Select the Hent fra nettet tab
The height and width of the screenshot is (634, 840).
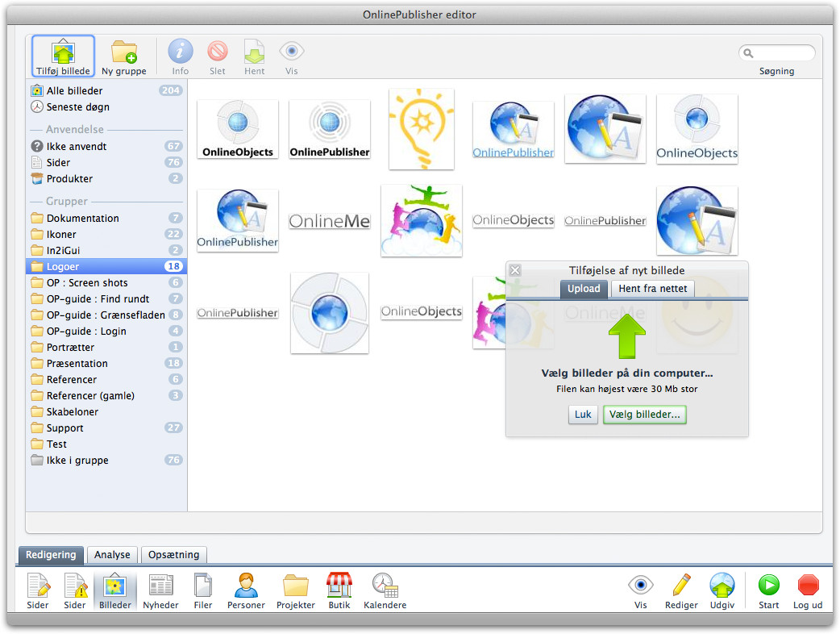pyautogui.click(x=652, y=289)
